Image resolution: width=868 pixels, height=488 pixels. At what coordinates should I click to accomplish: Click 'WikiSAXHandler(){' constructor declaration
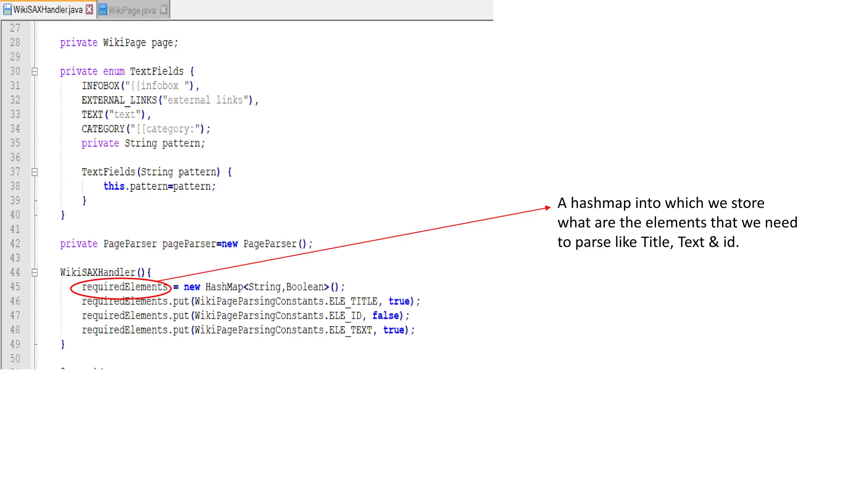point(106,272)
